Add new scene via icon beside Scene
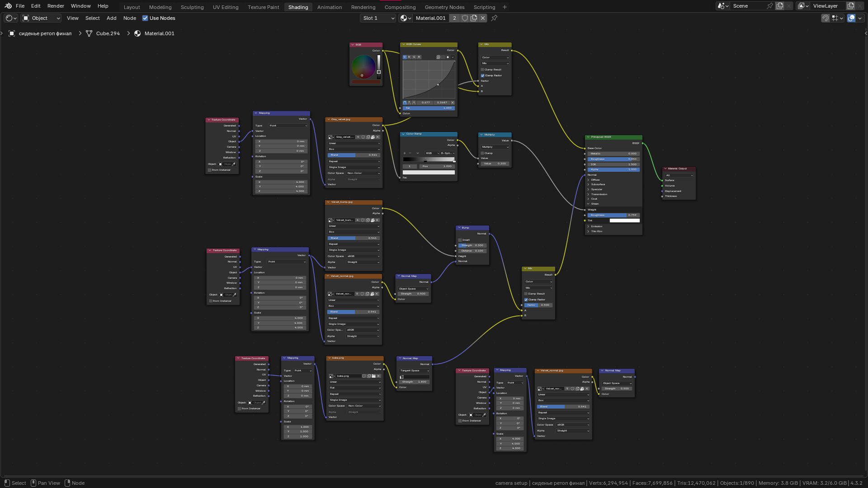This screenshot has height=488, width=868. [780, 6]
